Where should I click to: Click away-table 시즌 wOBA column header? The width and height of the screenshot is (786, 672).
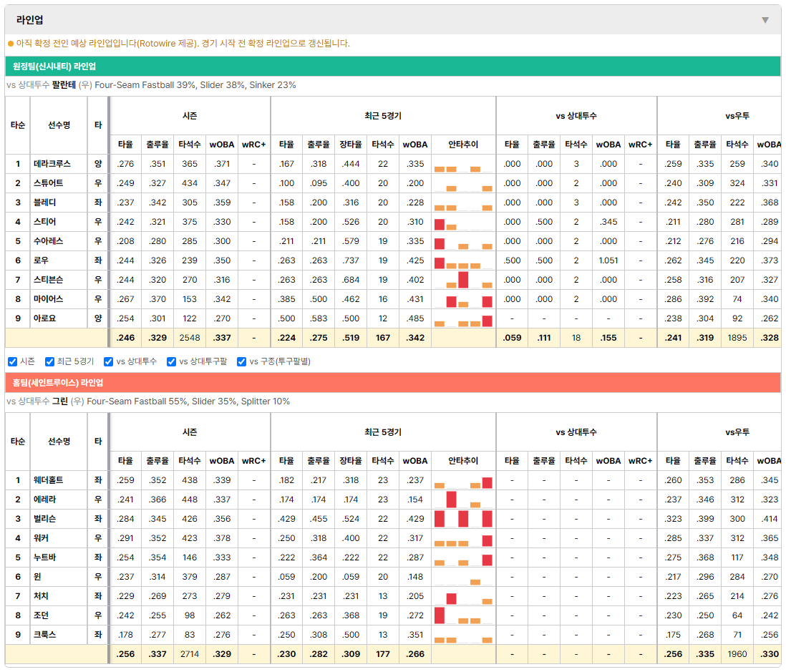coord(222,145)
